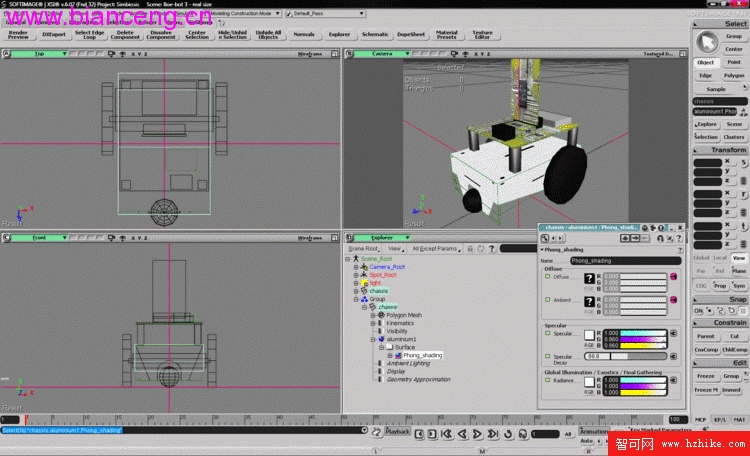Collapse the Group node
750x456 pixels.
356,299
